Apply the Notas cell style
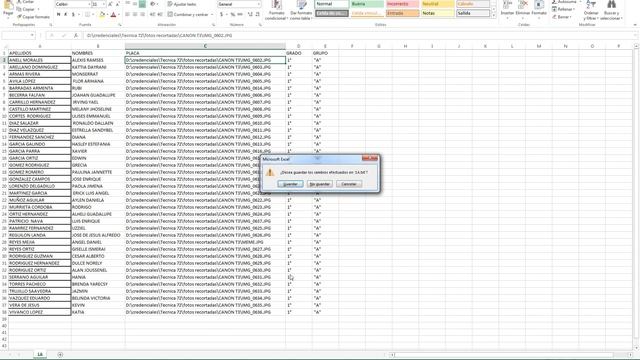The width and height of the screenshot is (640, 360). point(437,13)
